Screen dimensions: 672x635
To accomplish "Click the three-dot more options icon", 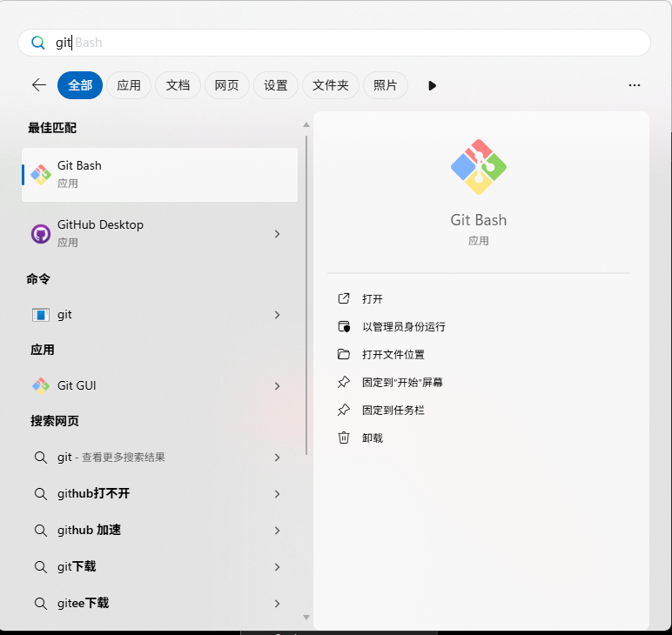I will (634, 85).
